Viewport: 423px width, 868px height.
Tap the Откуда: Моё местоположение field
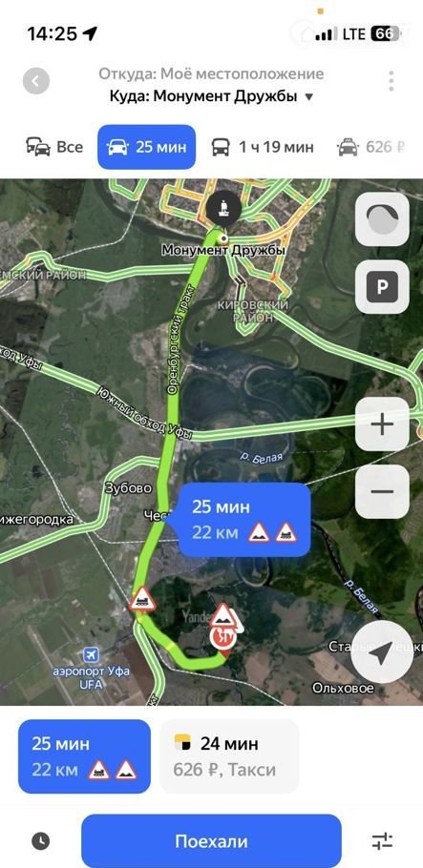point(211,74)
